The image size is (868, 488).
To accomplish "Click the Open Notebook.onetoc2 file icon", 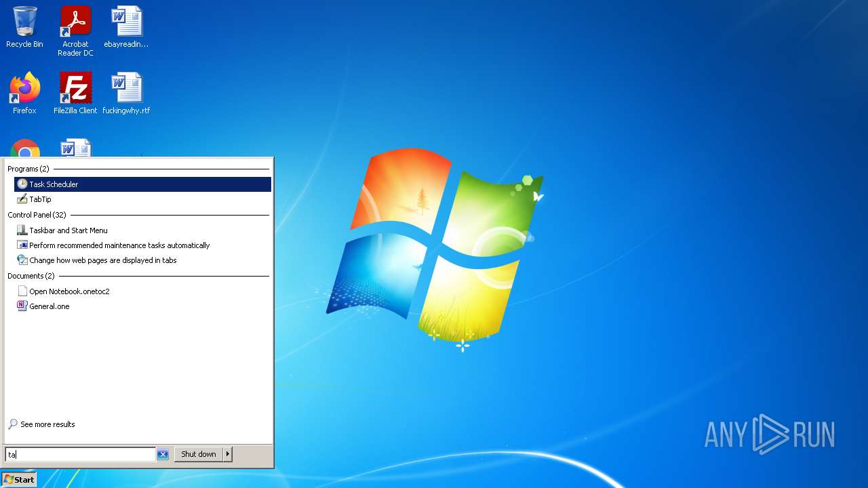I will 22,291.
